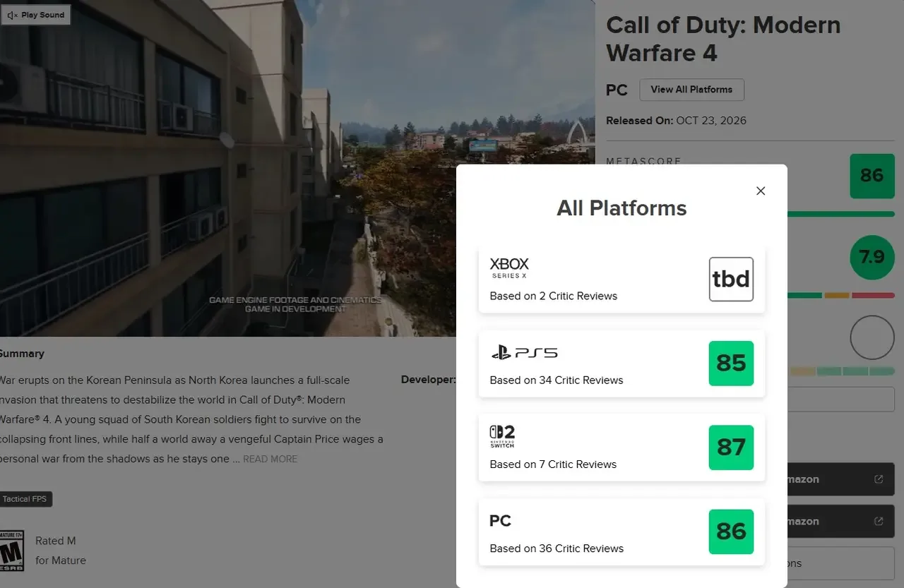Screen dimensions: 904x588
Task: Click 'Based on 2 Critic Reviews' text
Action: pyautogui.click(x=553, y=296)
